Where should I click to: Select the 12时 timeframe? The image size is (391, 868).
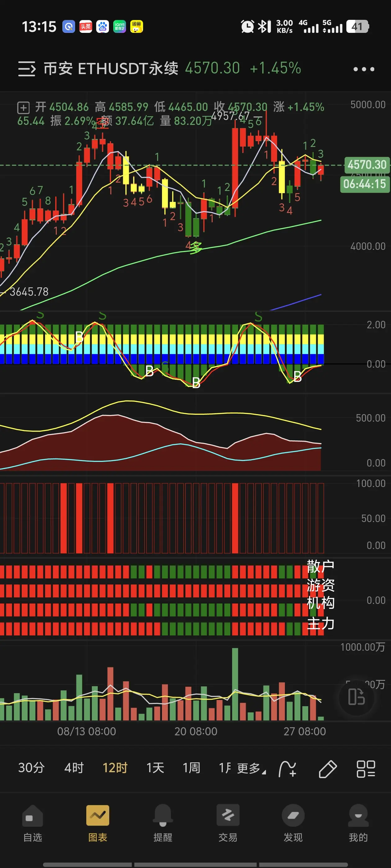point(115,768)
